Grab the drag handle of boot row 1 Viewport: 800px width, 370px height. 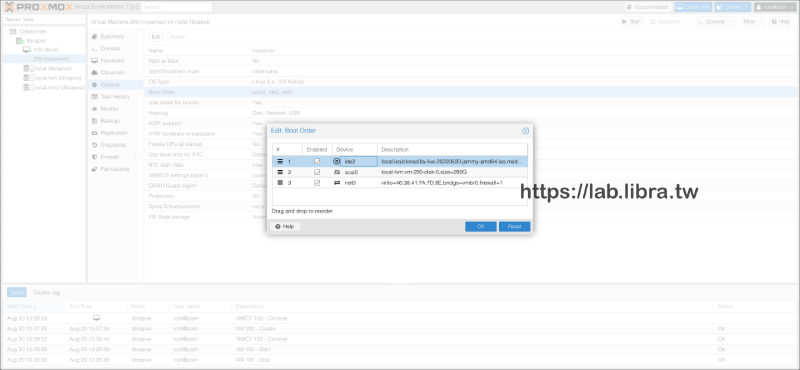(280, 161)
